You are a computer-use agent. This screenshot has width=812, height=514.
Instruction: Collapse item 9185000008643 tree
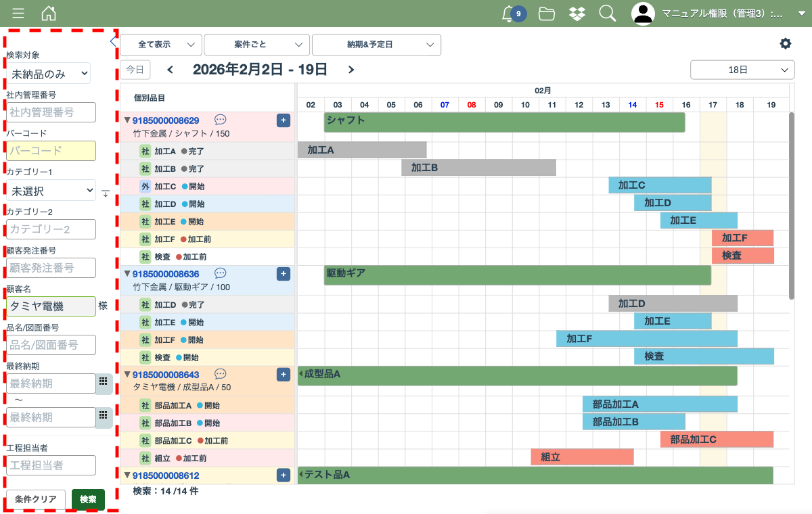[127, 374]
